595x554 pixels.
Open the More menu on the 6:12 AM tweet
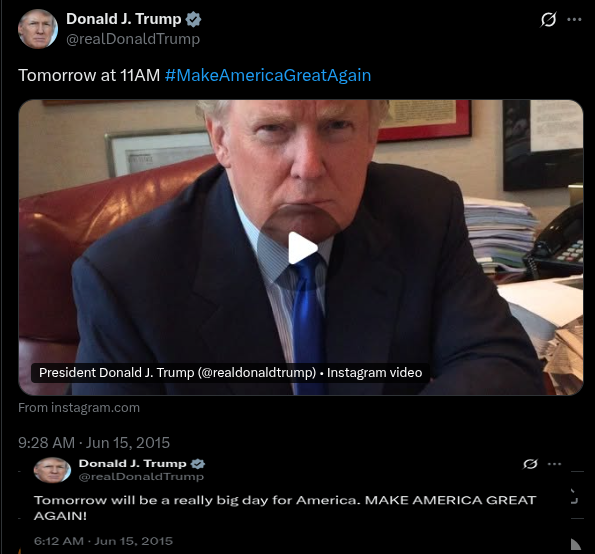point(554,464)
